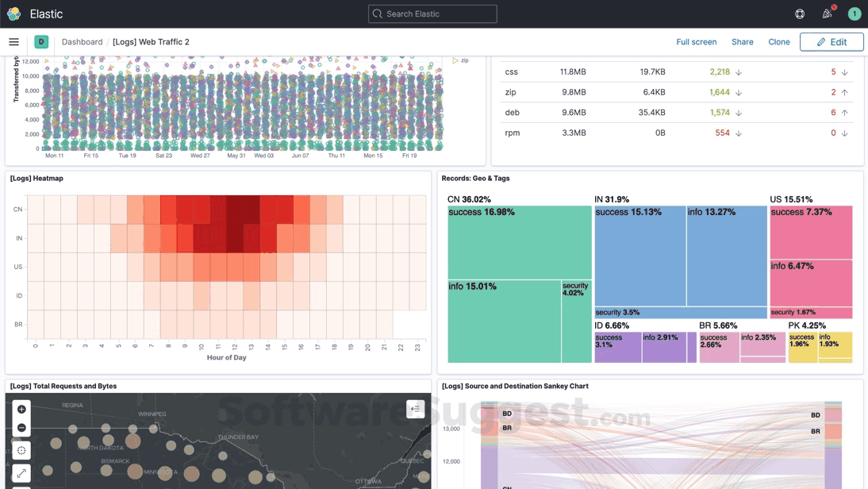Toggle sort on the zip row ascending arrow
This screenshot has height=489, width=868.
point(843,91)
